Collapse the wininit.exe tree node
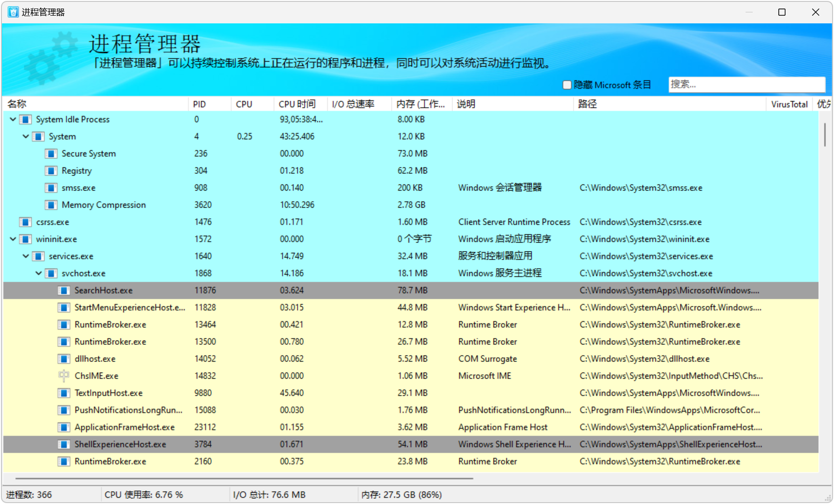The height and width of the screenshot is (504, 834). click(x=13, y=239)
